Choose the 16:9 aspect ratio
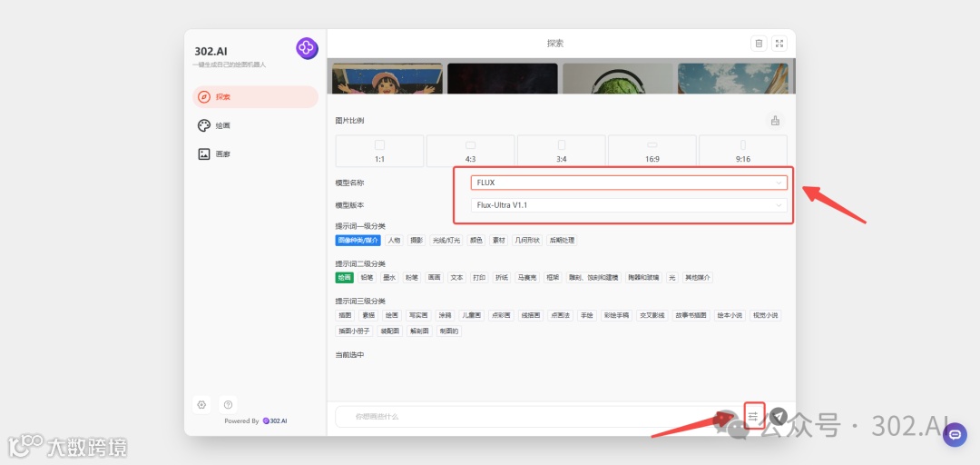The width and height of the screenshot is (980, 465). coord(652,151)
